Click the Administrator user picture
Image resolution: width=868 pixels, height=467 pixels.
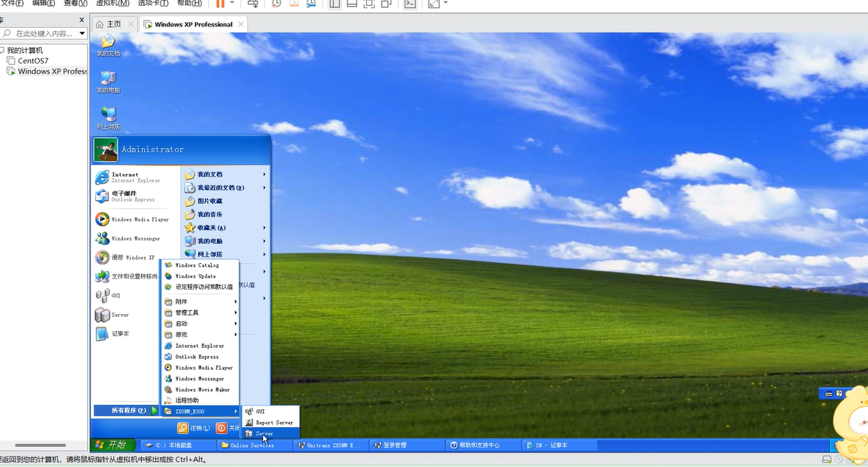pos(106,149)
